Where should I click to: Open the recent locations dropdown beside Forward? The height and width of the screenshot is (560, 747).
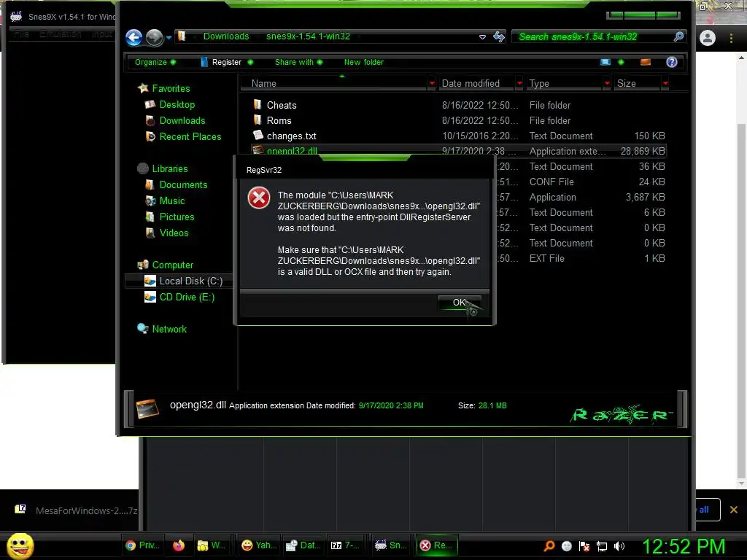pos(169,38)
